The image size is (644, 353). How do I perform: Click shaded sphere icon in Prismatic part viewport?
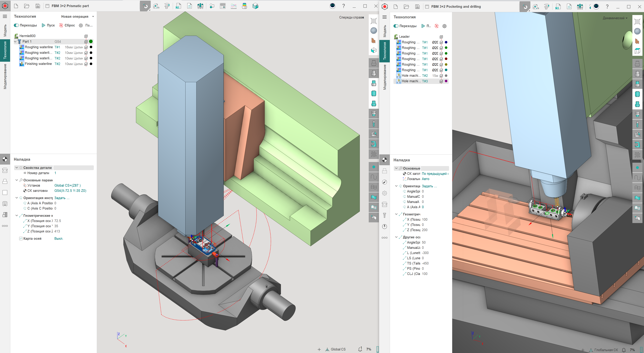373,31
